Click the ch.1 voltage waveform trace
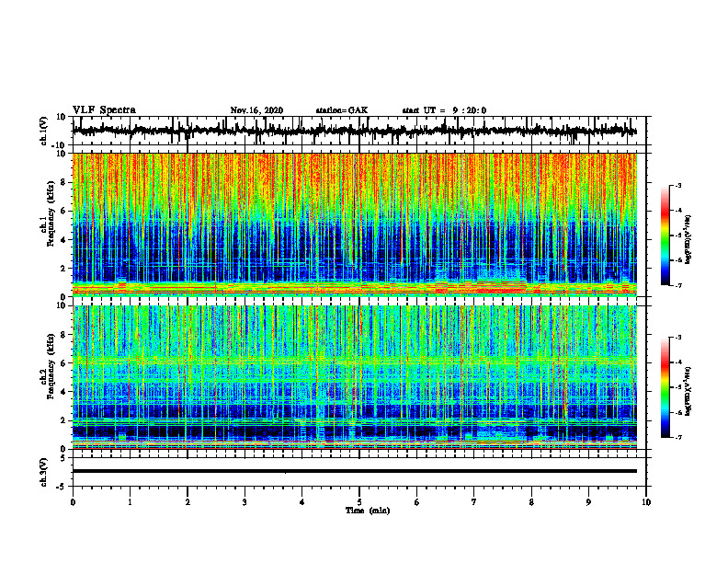The image size is (728, 563). [x=354, y=131]
